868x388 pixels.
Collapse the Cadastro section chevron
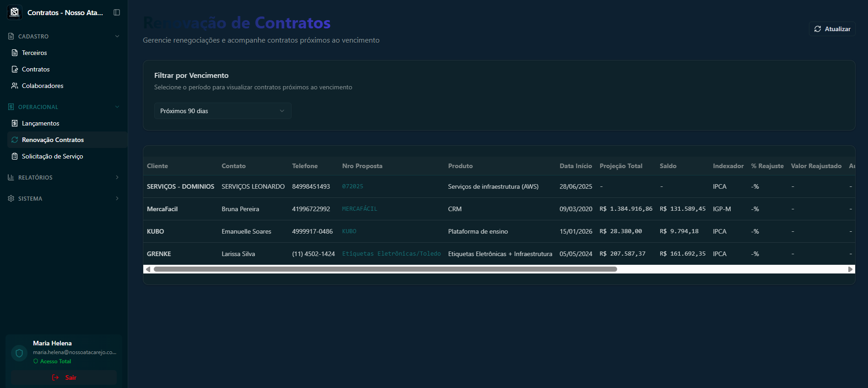(x=117, y=36)
